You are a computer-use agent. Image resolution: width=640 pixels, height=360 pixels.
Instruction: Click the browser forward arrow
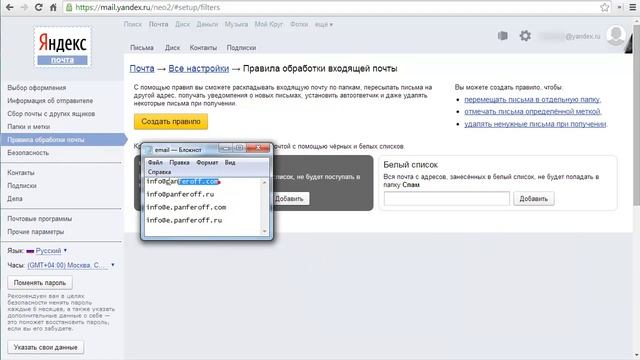click(24, 7)
